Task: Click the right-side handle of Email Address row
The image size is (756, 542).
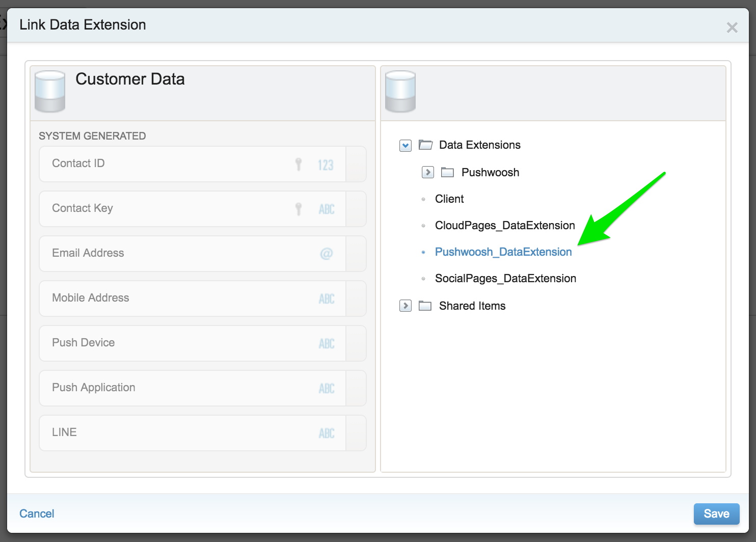Action: point(356,254)
